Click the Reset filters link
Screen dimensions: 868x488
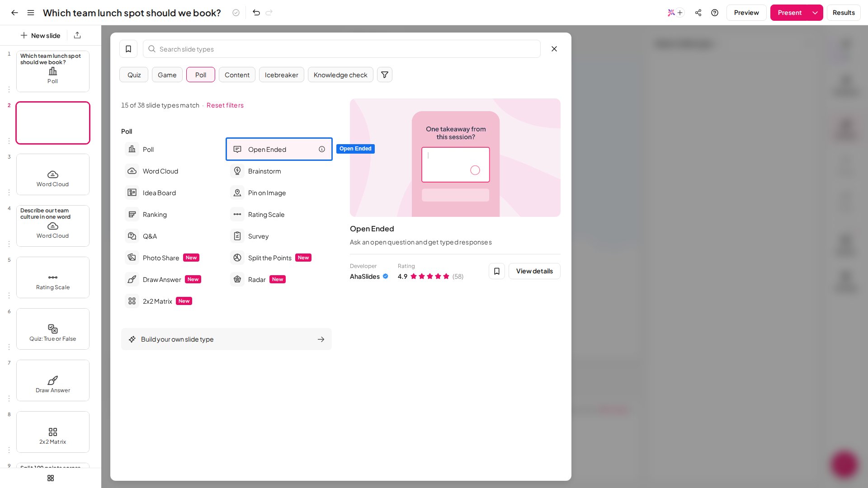[225, 105]
